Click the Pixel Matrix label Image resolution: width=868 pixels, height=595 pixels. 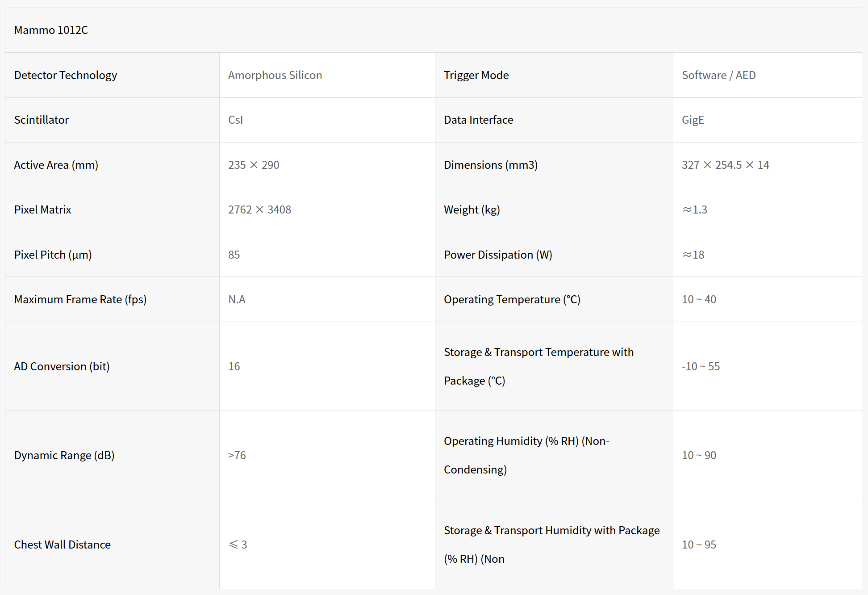43,210
